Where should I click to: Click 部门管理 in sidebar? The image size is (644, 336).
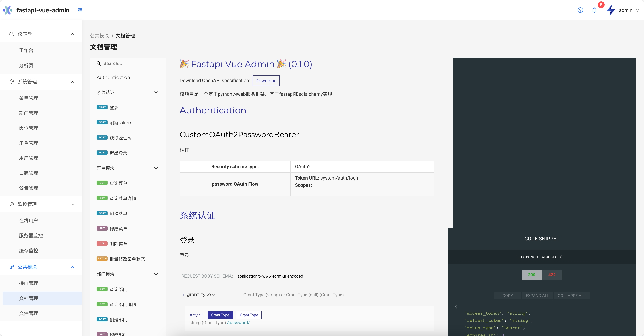pos(29,113)
